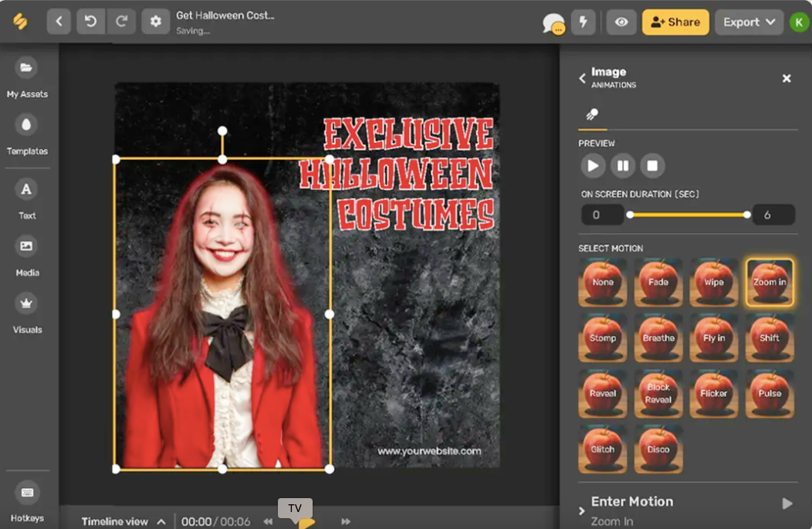Toggle preview mode with the eye icon
The image size is (812, 529).
tap(621, 22)
